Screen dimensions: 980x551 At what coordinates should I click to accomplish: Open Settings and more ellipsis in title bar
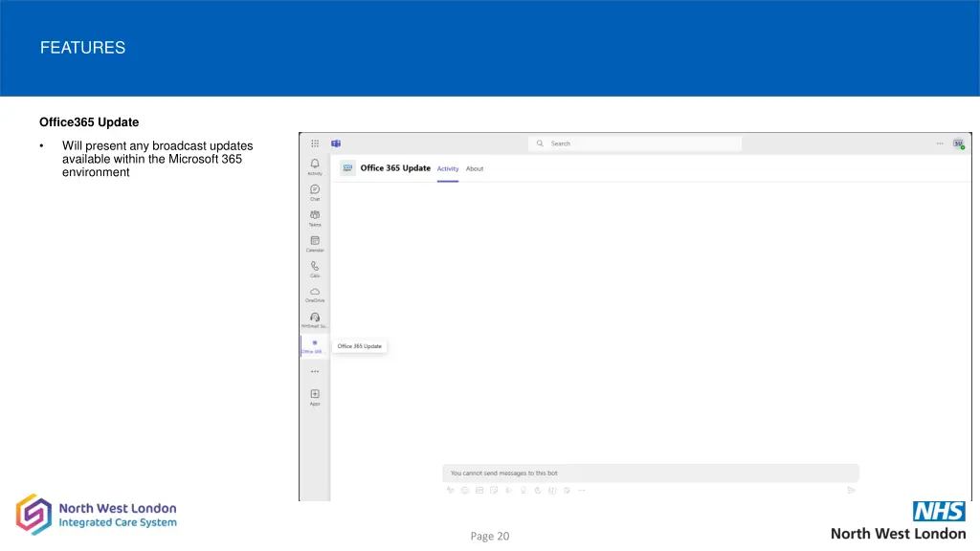940,143
